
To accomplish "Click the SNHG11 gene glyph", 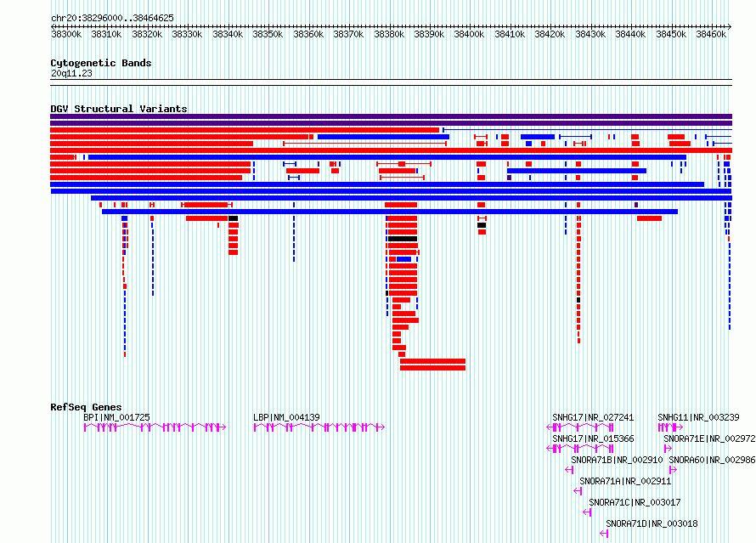I will pos(671,427).
